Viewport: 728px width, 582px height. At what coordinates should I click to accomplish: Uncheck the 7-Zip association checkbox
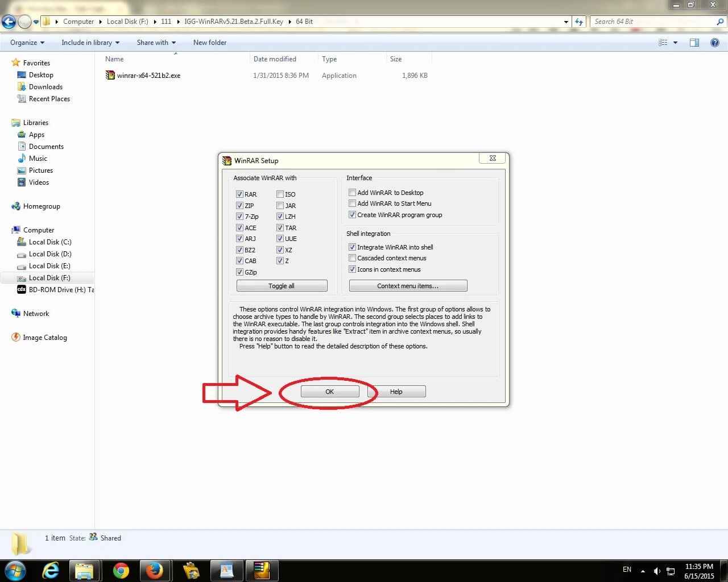(x=239, y=217)
